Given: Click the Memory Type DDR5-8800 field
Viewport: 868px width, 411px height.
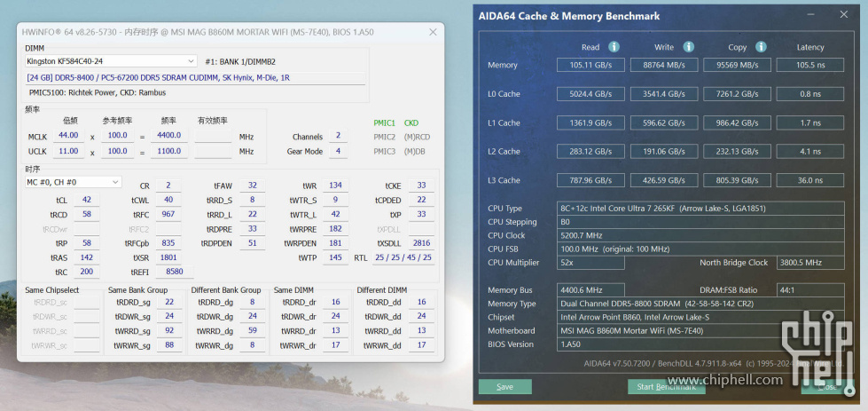Looking at the screenshot, I should pyautogui.click(x=700, y=304).
